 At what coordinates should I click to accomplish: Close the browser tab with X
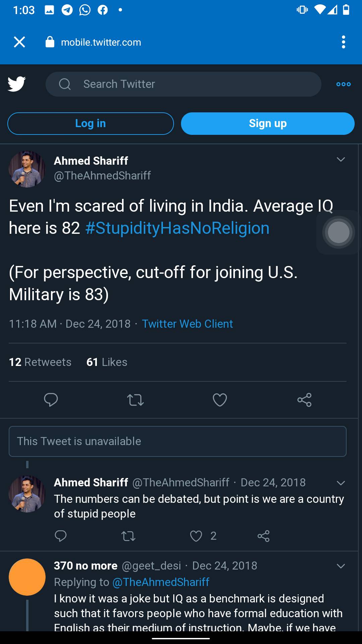(x=19, y=42)
